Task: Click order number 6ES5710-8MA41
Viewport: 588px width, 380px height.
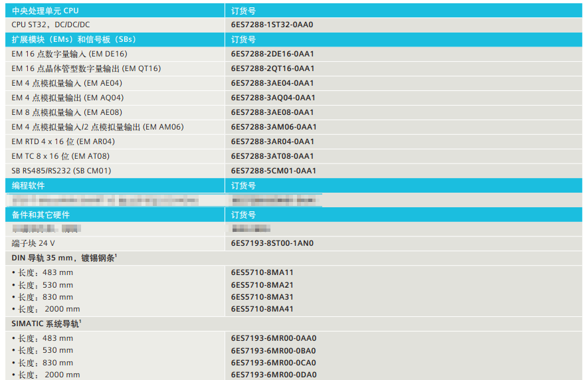Action: [262, 309]
